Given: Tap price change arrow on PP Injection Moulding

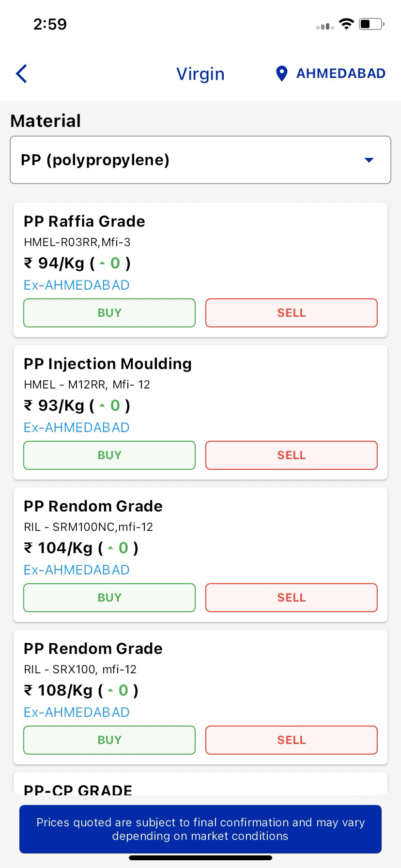Looking at the screenshot, I should pos(102,406).
